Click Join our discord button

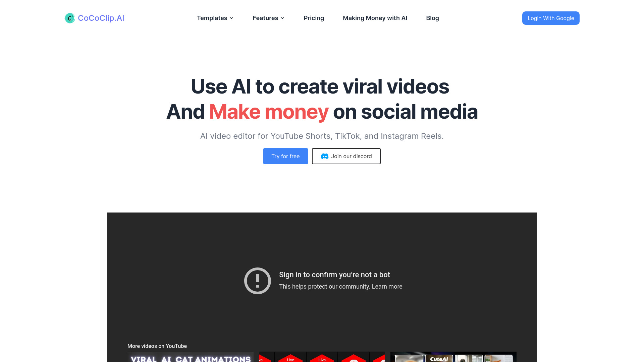[346, 156]
